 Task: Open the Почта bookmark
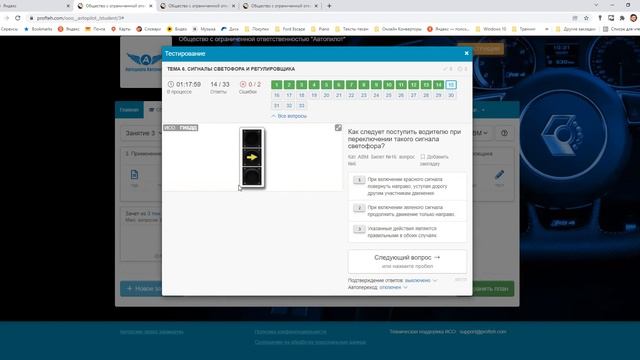pos(96,29)
